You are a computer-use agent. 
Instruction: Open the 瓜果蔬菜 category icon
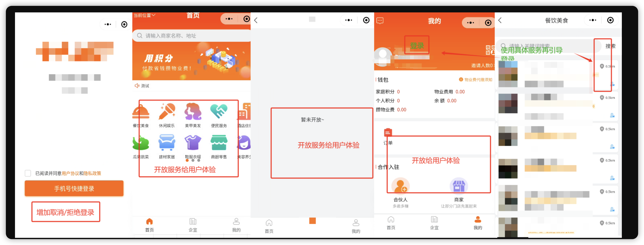pyautogui.click(x=141, y=143)
